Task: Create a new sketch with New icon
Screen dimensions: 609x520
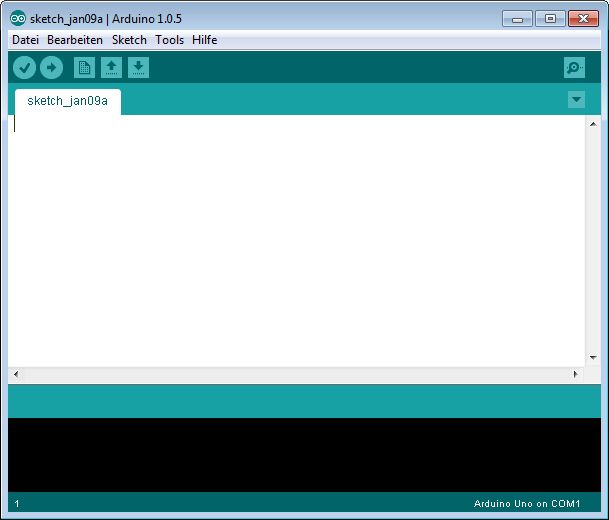Action: click(85, 68)
